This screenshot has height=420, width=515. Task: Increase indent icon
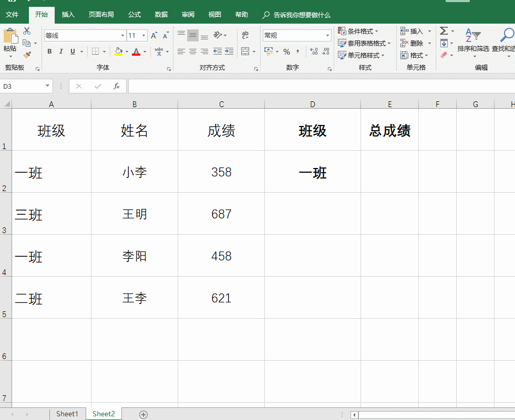(x=229, y=51)
